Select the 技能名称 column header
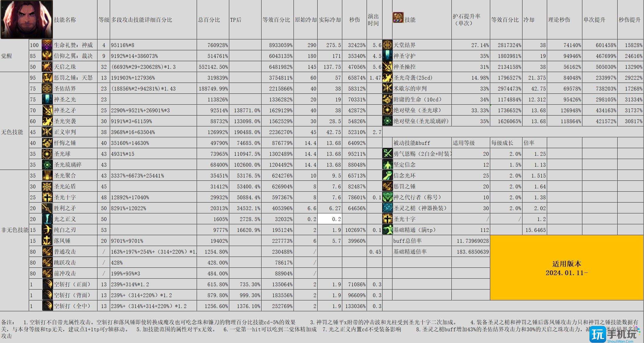Image resolution: width=644 pixels, height=343 pixels. tap(65, 20)
